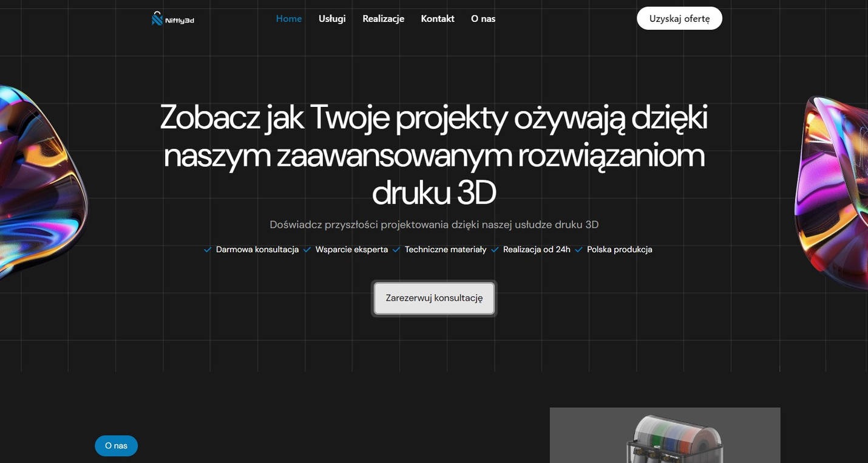868x463 pixels.
Task: Select the 3D printer product image
Action: [x=665, y=435]
